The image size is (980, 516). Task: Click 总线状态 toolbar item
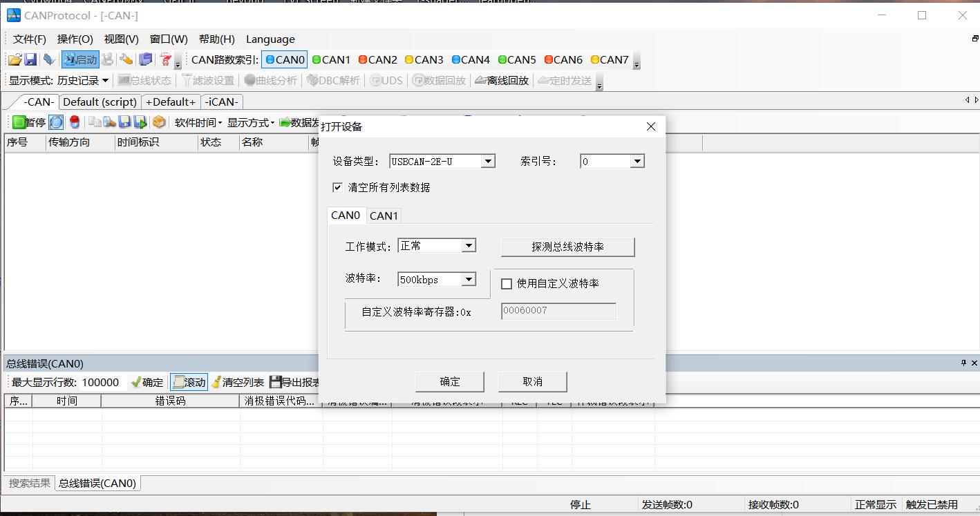click(x=144, y=81)
